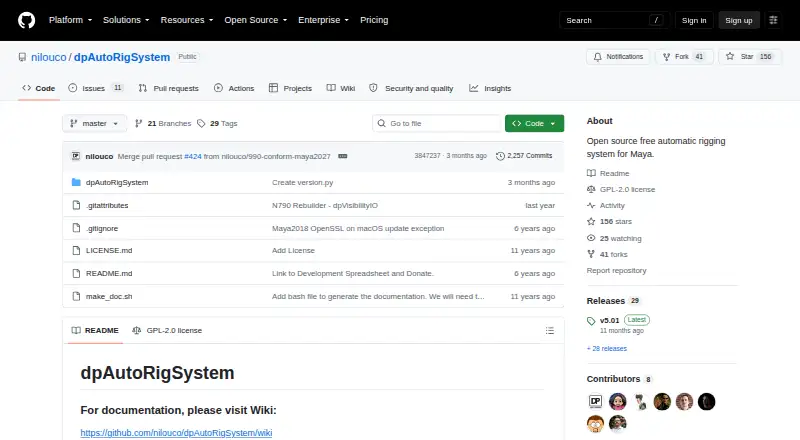Expand the Enterprise menu
800x440 pixels.
323,20
